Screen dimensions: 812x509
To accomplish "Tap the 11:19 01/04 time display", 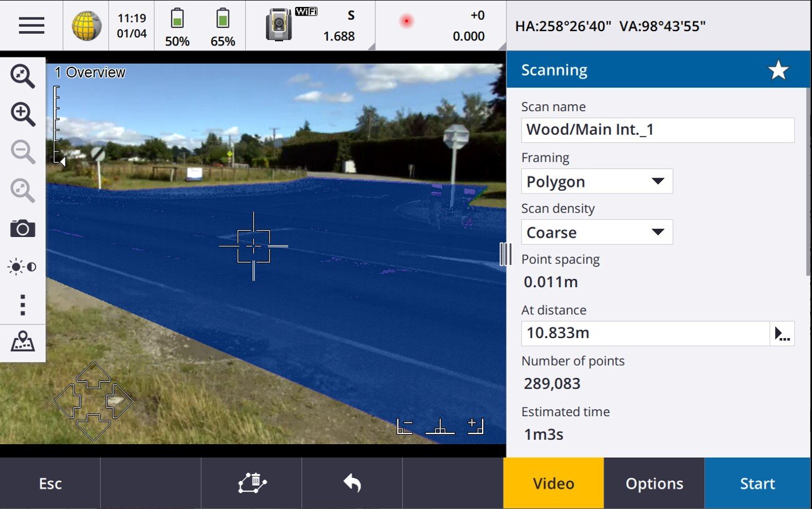I will click(x=132, y=26).
